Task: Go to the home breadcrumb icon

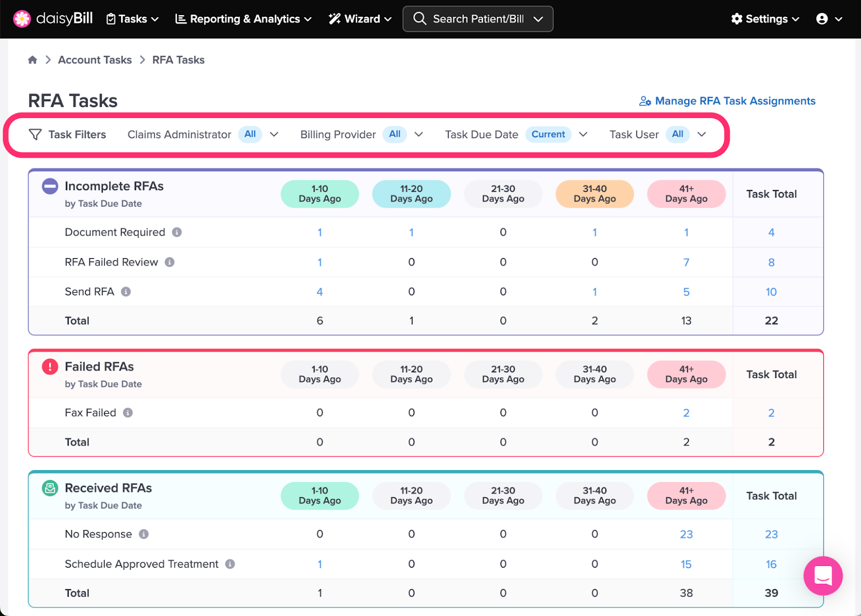Action: (x=33, y=60)
